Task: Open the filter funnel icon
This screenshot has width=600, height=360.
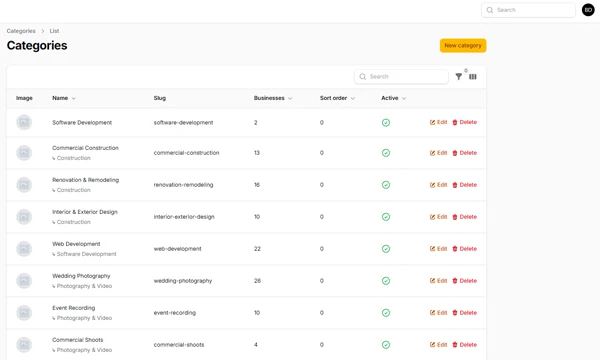Action: click(x=458, y=77)
